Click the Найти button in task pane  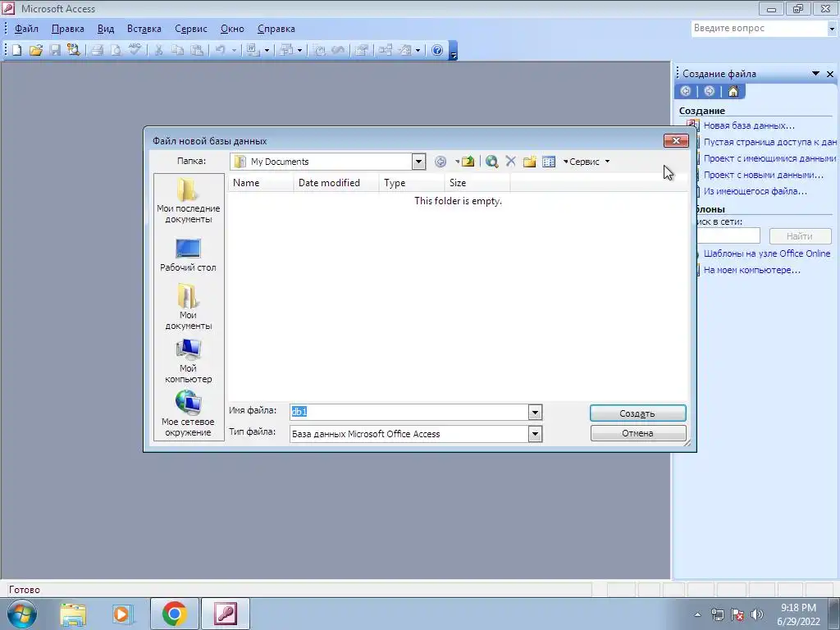point(800,235)
